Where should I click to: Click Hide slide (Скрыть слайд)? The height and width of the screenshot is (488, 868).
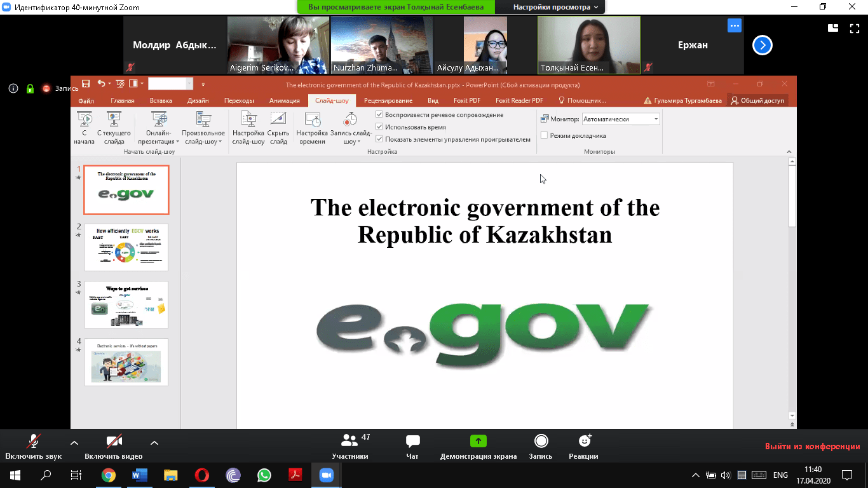click(x=278, y=128)
